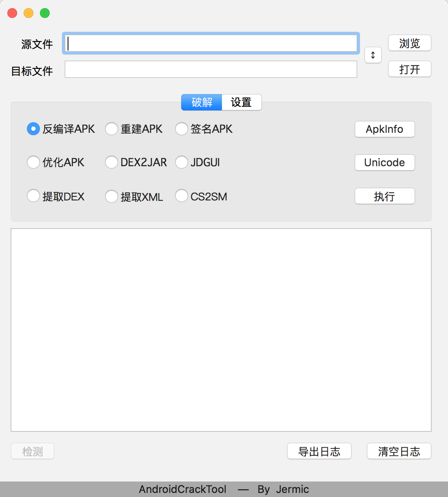This screenshot has height=497, width=448.
Task: Select the 优化APK radio button
Action: point(33,162)
